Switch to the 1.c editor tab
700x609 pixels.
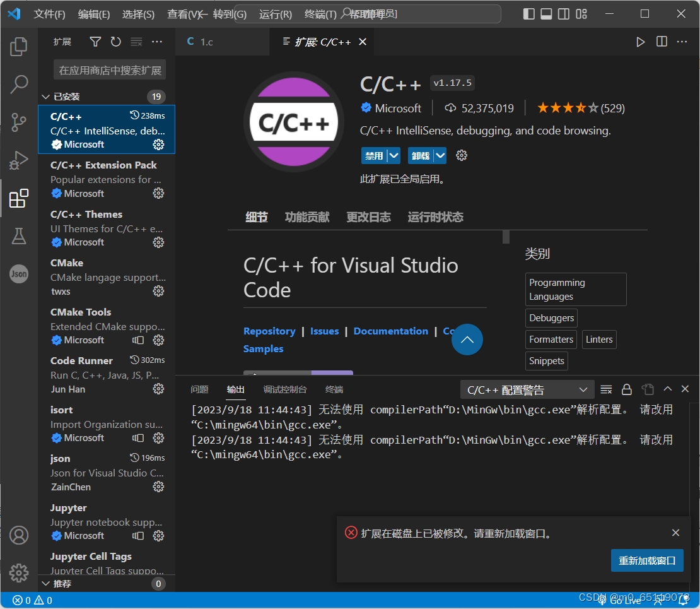(206, 42)
